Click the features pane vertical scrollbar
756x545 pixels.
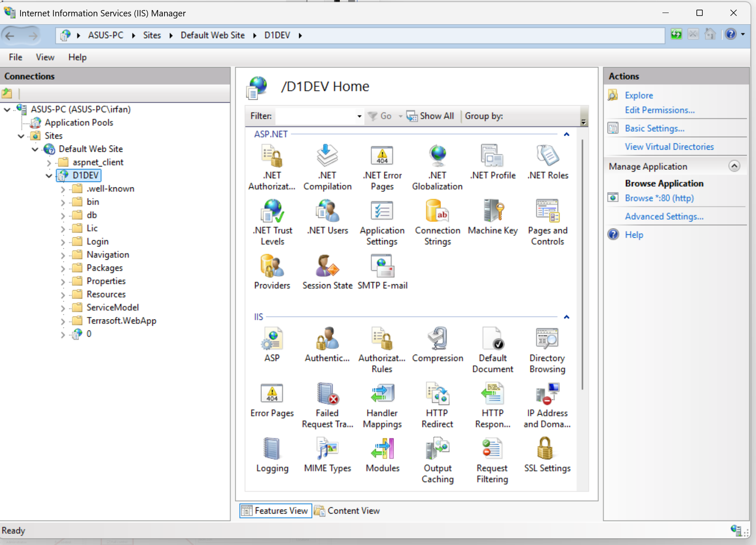coord(582,264)
